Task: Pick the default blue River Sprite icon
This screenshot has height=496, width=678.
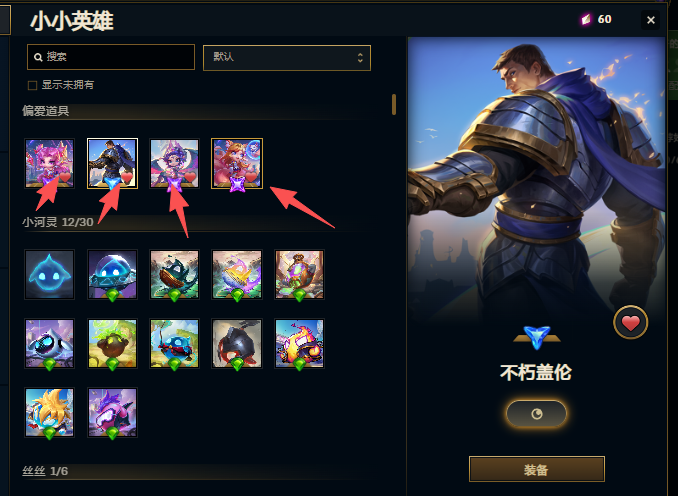Action: coord(49,275)
